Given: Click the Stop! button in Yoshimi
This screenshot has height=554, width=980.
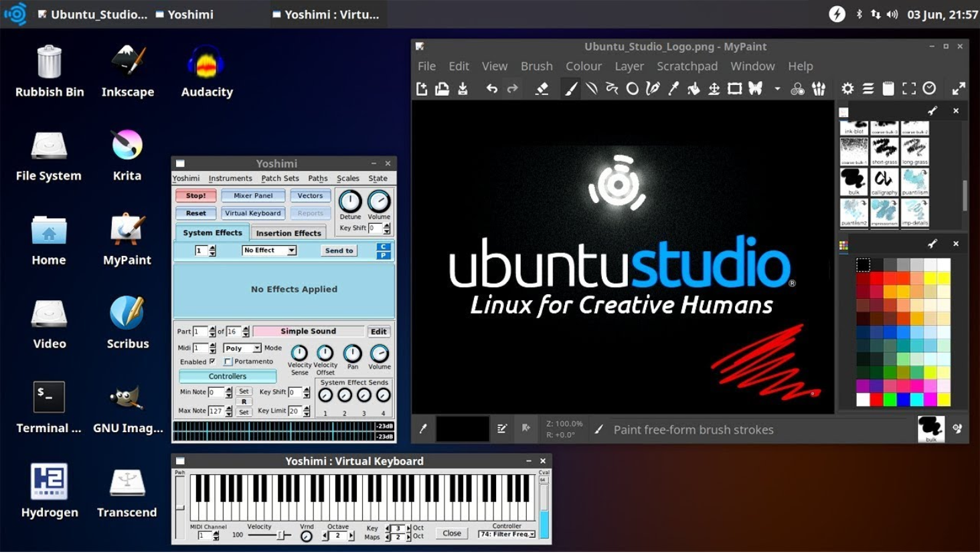Looking at the screenshot, I should click(x=196, y=196).
